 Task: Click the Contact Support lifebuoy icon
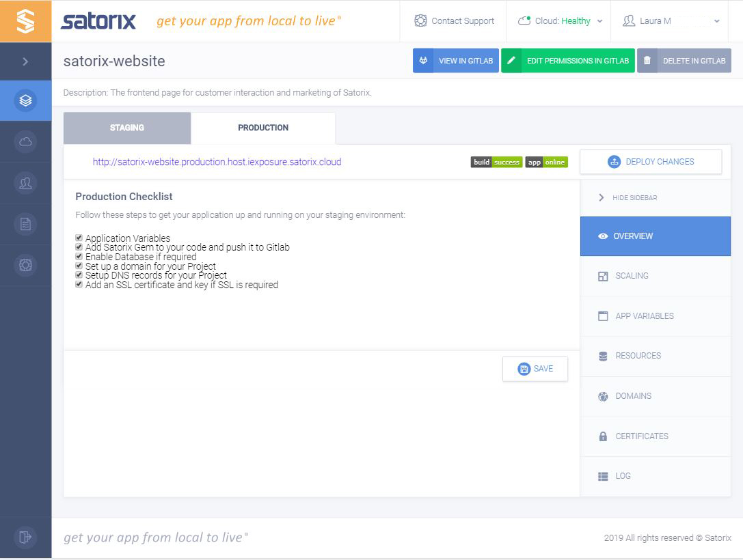(x=420, y=20)
